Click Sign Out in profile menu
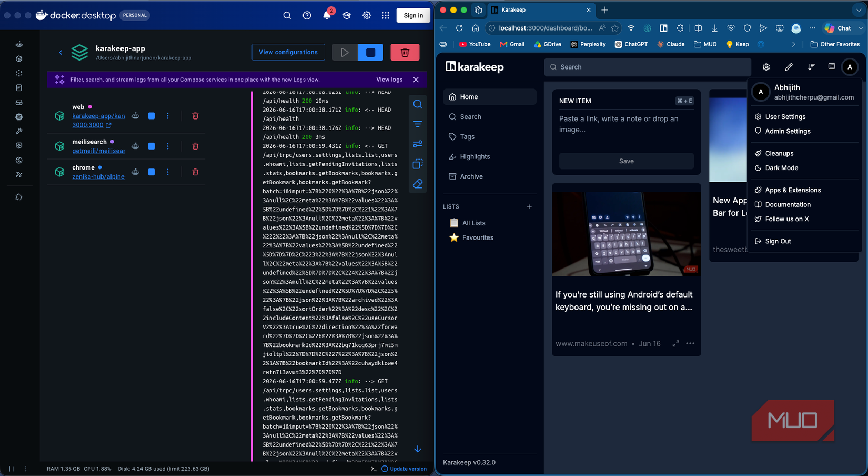Screen dimensions: 868x476 coord(803,241)
